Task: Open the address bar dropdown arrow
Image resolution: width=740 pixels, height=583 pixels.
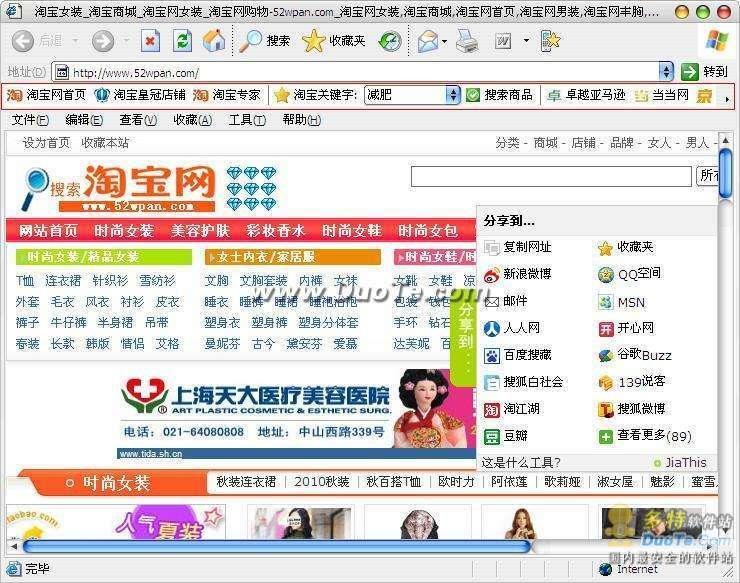Action: (x=666, y=72)
